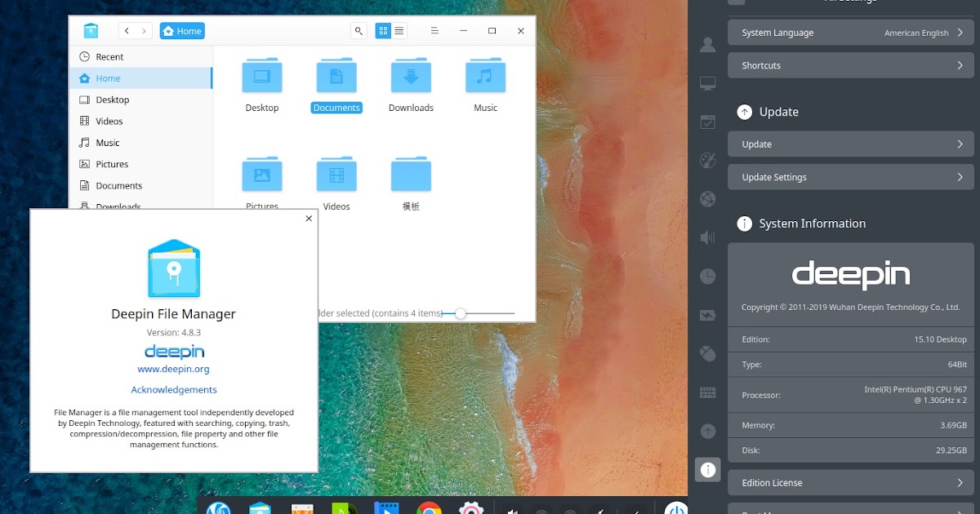Open the www.deepin.org link
The height and width of the screenshot is (514, 980).
tap(173, 369)
